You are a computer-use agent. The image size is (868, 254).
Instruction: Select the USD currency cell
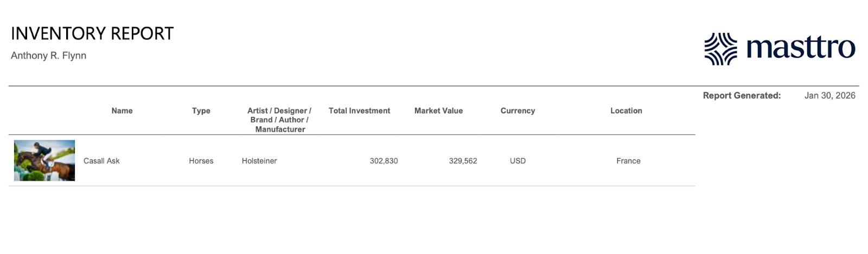click(x=518, y=161)
